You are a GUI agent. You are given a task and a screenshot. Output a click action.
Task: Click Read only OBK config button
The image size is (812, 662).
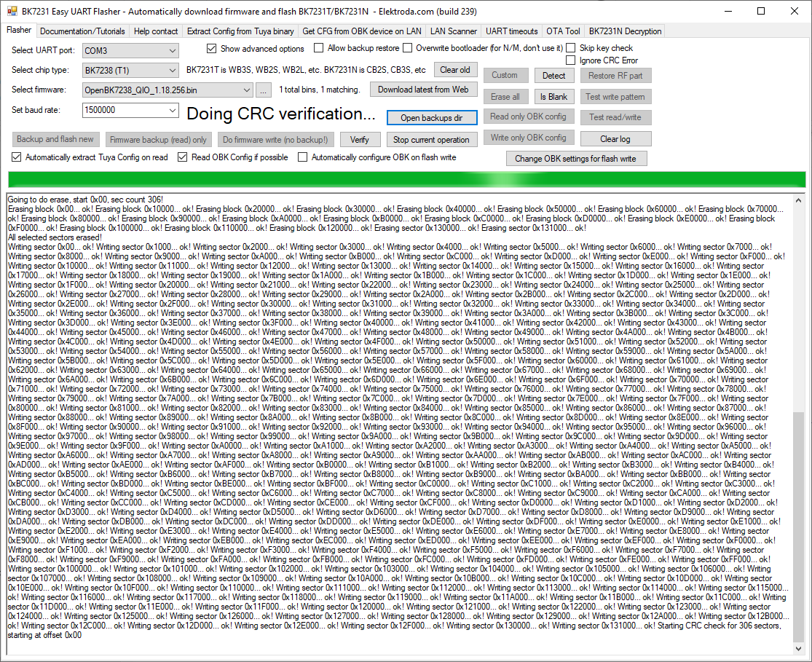coord(528,117)
